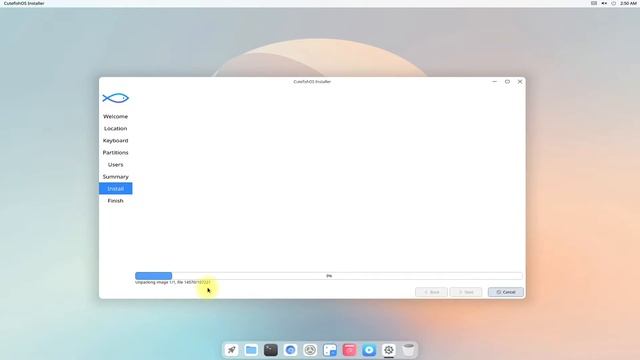Select the highlighted Install step
The width and height of the screenshot is (640, 360).
coord(116,189)
